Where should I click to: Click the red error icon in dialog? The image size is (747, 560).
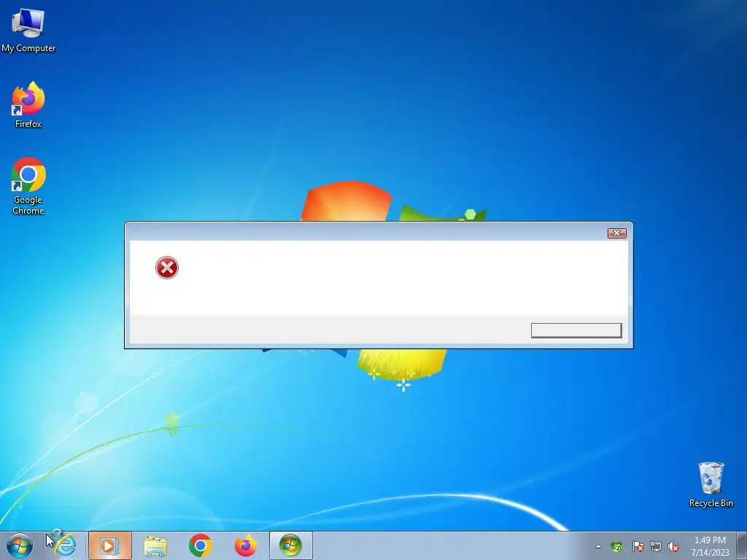pos(167,268)
